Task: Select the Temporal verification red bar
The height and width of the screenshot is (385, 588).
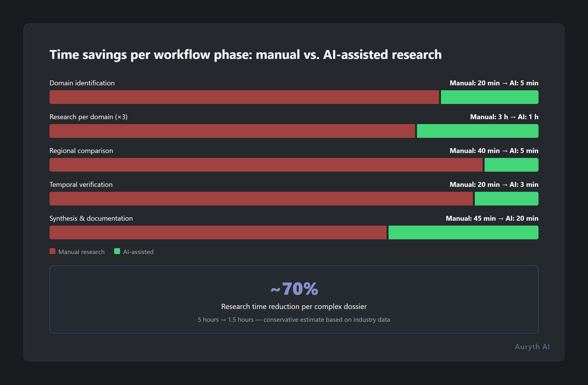Action: pyautogui.click(x=261, y=199)
